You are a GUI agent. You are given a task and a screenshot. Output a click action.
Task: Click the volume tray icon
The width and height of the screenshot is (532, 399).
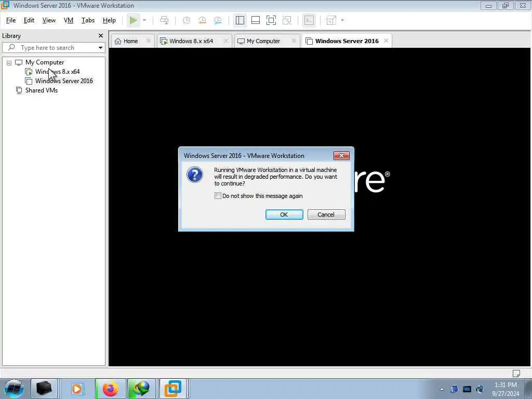click(480, 389)
